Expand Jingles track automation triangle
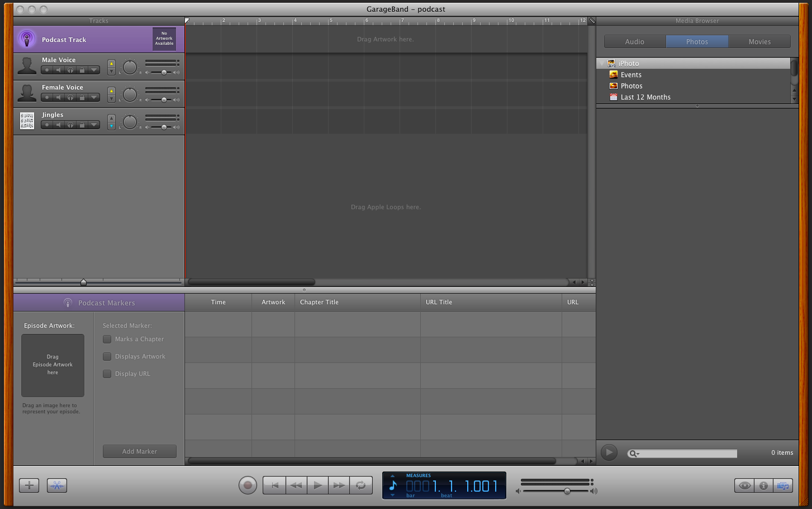 94,125
